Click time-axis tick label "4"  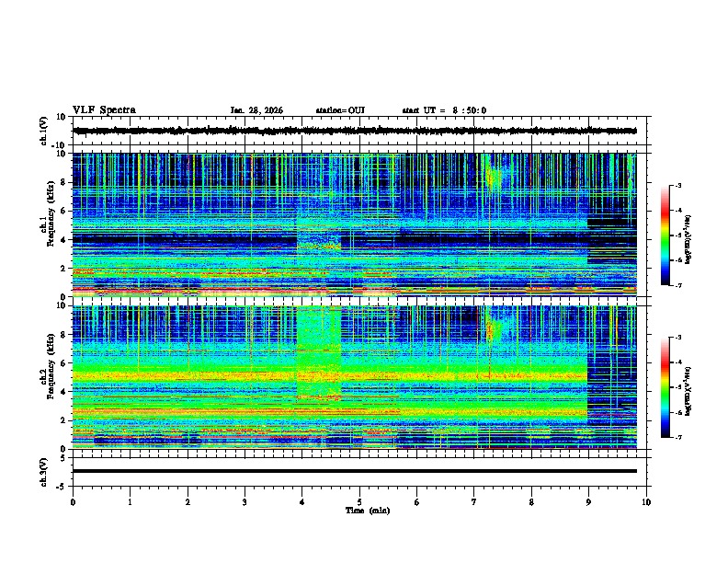[x=302, y=502]
